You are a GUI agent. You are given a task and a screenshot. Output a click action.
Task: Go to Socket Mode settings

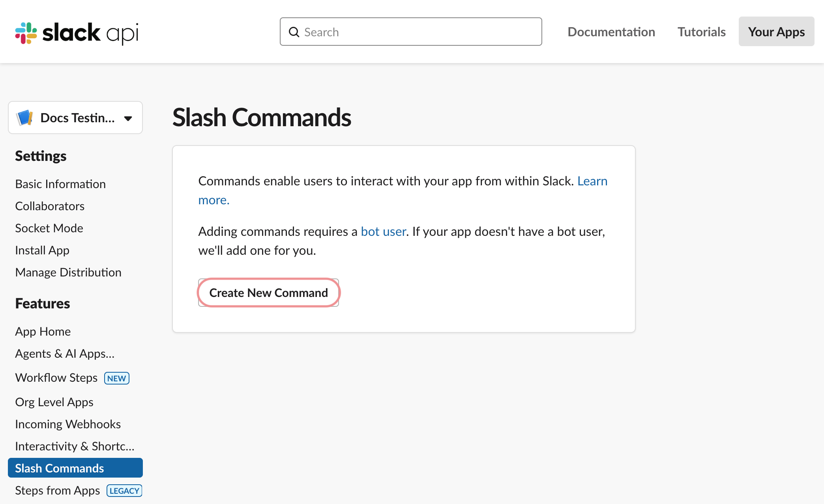point(49,228)
